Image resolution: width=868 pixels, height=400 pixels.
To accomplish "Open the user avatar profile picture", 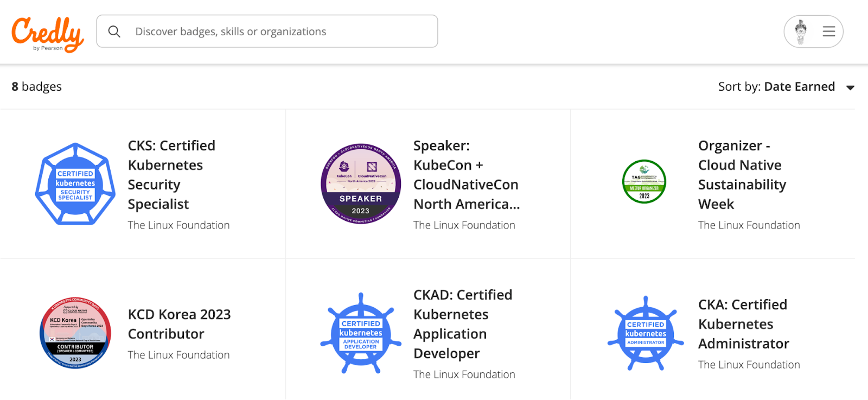I will 801,31.
